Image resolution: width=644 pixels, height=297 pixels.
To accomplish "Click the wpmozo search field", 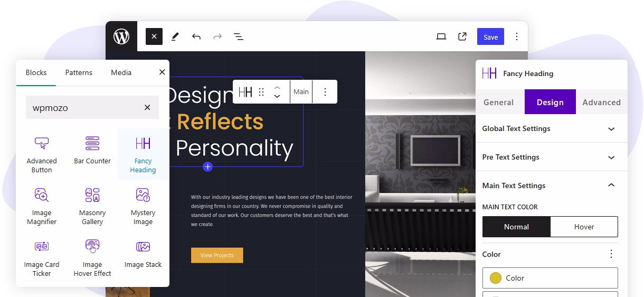I will click(84, 108).
